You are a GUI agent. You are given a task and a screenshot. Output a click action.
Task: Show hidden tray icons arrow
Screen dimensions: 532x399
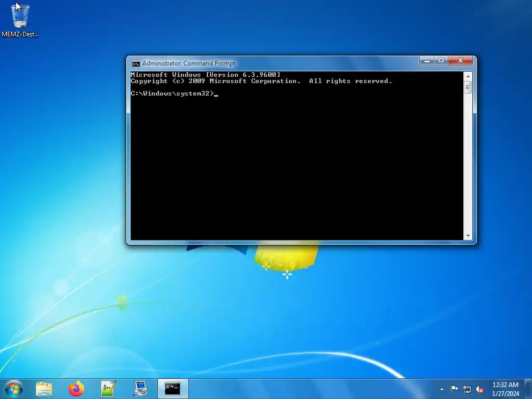(442, 389)
